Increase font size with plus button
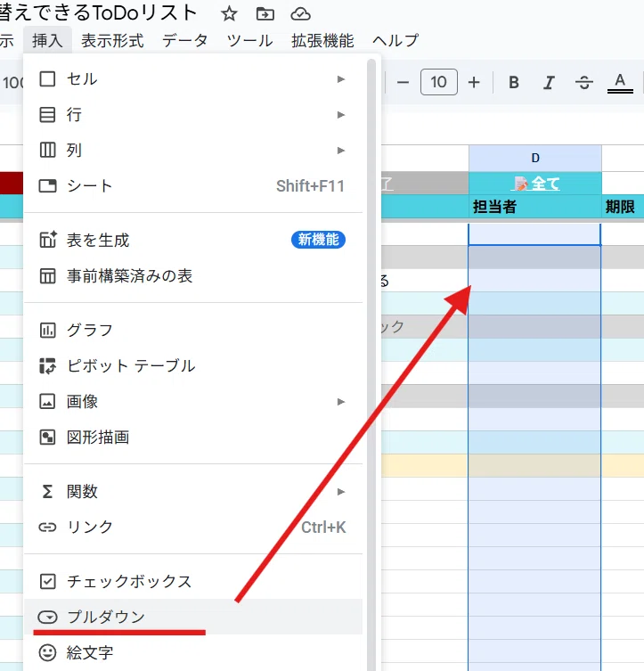 point(474,82)
